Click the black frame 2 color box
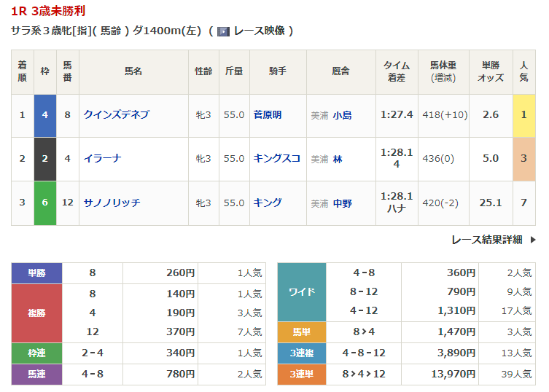Screen dimensions: 549x392 coord(44,158)
